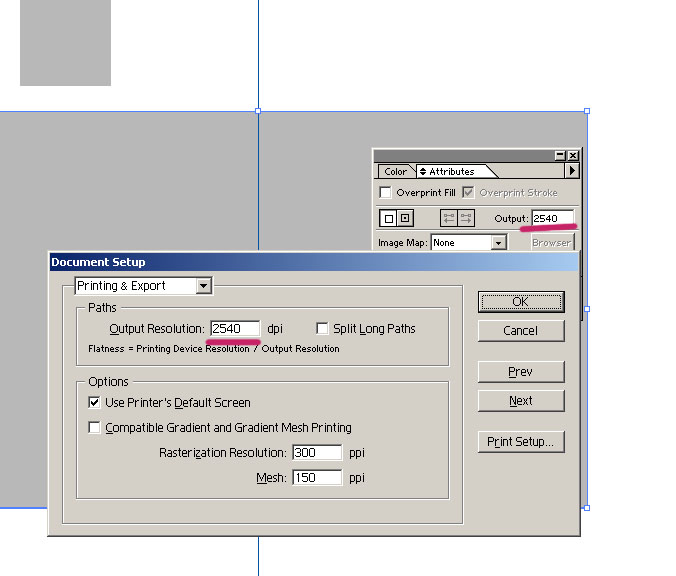The height and width of the screenshot is (576, 676).
Task: Toggle the up-down arrows on Attributes tab
Action: point(423,172)
